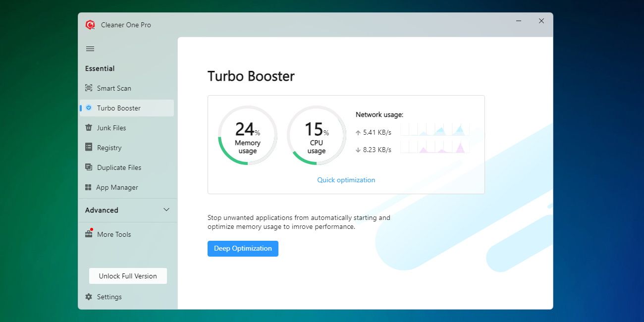The height and width of the screenshot is (322, 644).
Task: Select the Smart Scan menu item
Action: [x=114, y=88]
